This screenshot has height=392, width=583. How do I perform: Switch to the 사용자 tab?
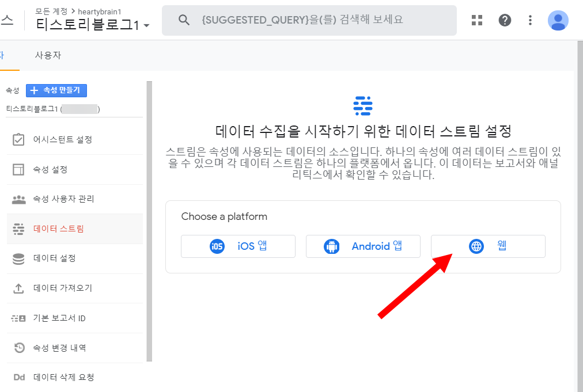[x=48, y=55]
